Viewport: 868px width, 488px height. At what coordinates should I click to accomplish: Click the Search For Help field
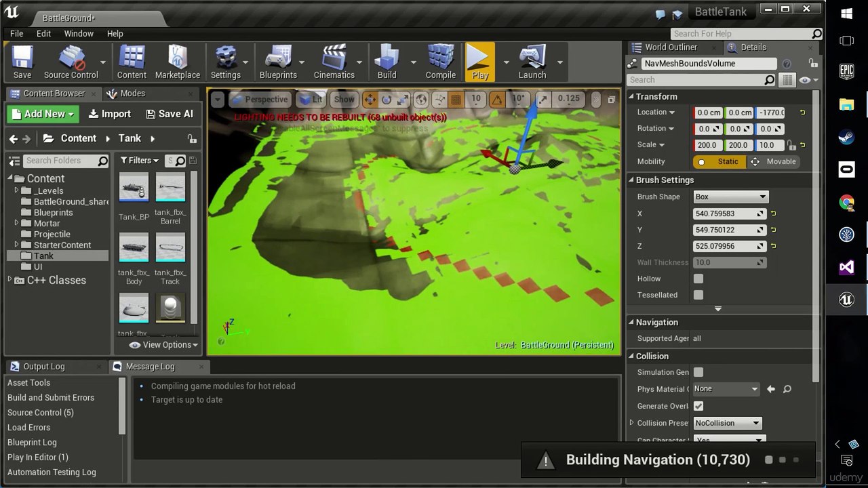click(745, 34)
